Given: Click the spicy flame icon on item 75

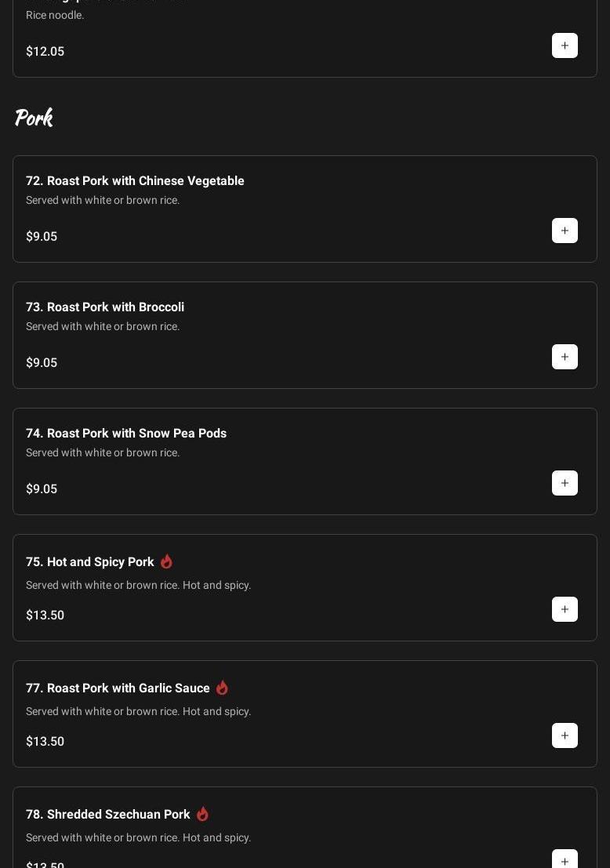Looking at the screenshot, I should [166, 561].
